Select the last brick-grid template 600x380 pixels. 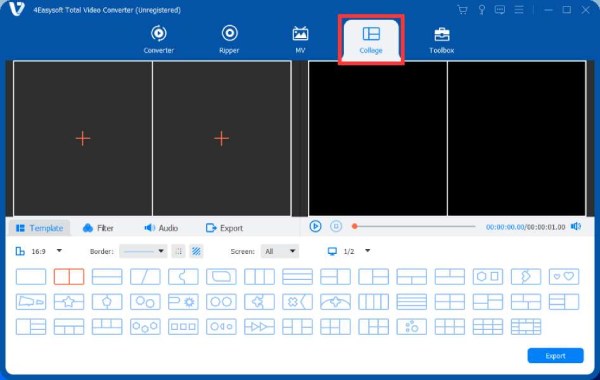[526, 327]
